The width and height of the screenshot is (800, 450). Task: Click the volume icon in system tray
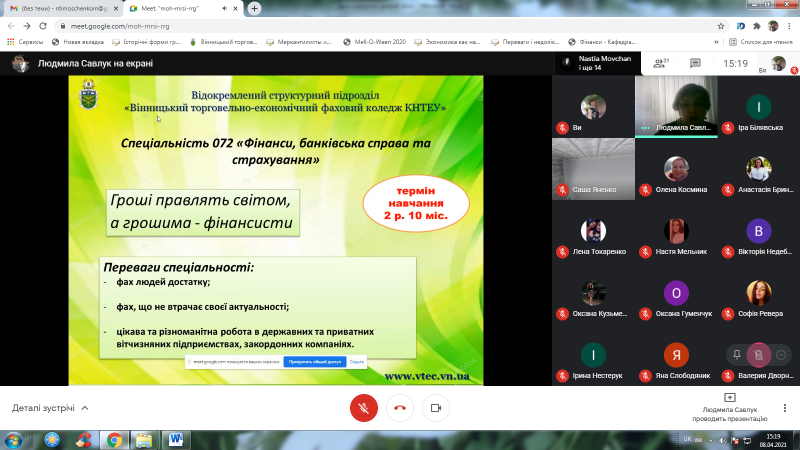click(x=722, y=440)
